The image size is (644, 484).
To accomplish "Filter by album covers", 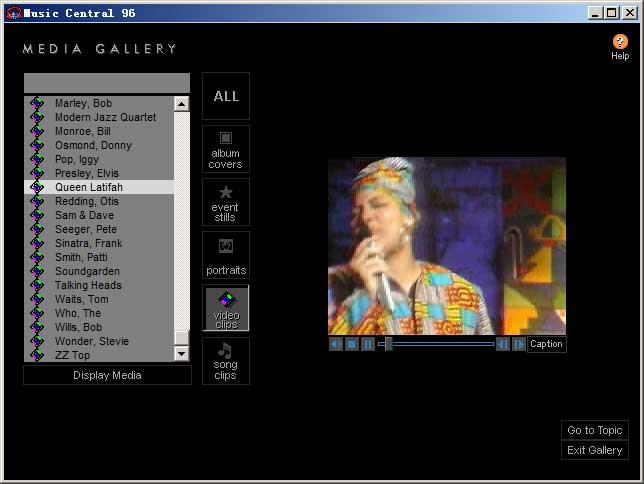I will tap(226, 149).
